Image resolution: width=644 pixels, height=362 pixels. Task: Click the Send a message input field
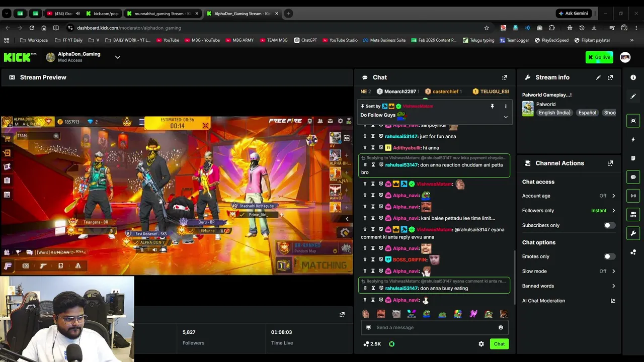click(434, 327)
